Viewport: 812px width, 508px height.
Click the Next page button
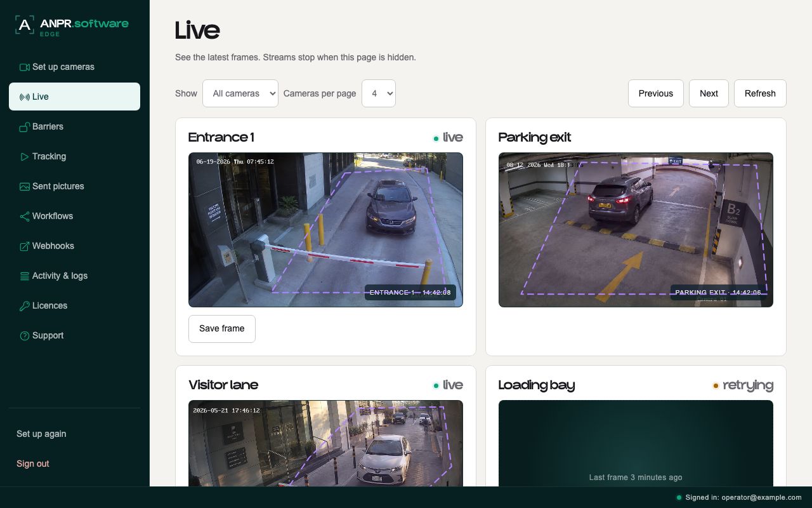[709, 93]
